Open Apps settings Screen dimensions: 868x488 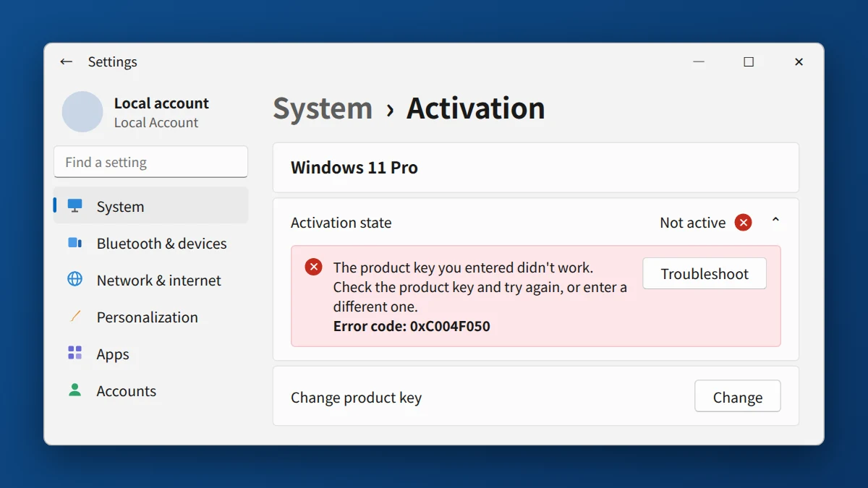coord(151,354)
